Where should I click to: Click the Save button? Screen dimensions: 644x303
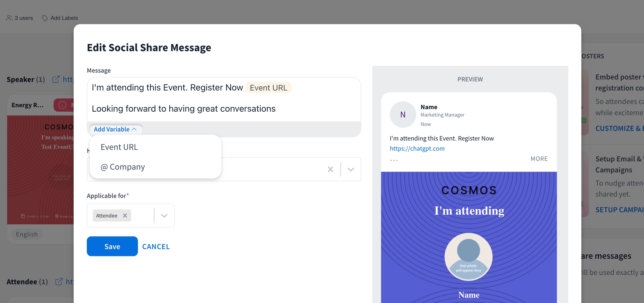[x=112, y=246]
